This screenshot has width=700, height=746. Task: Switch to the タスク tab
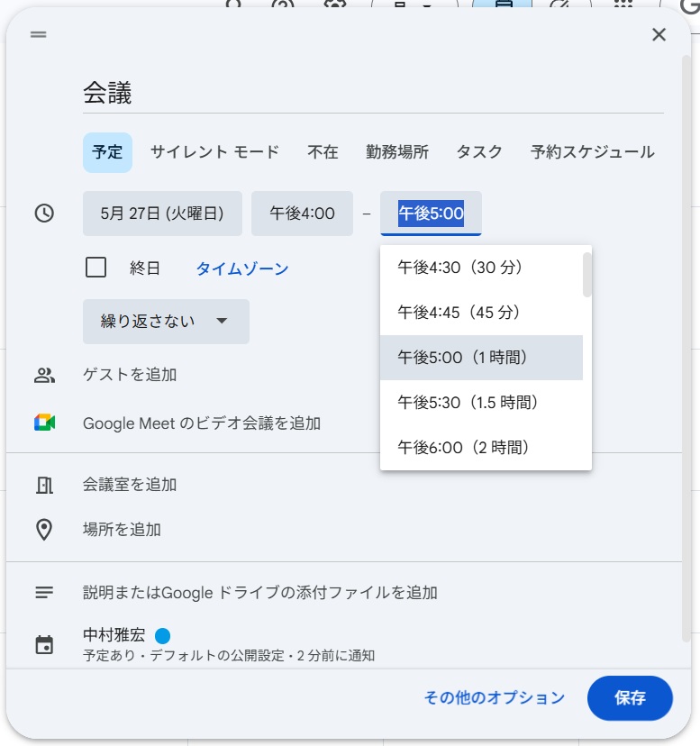point(479,152)
